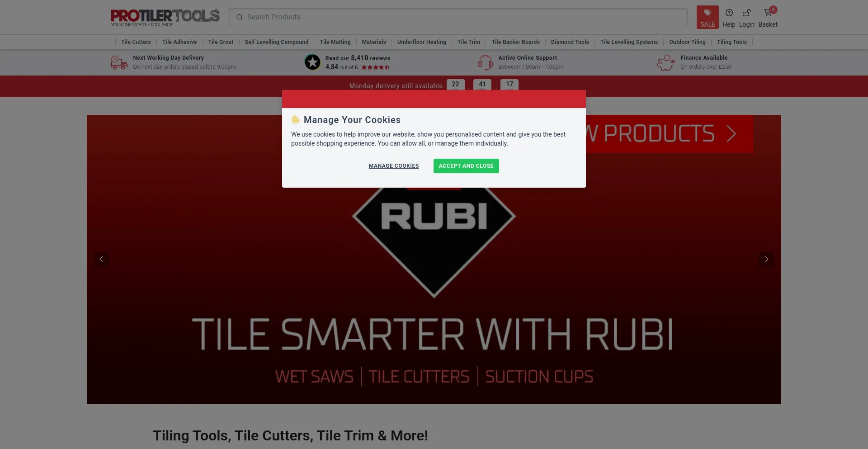Image resolution: width=868 pixels, height=449 pixels.
Task: Click the reviews star badge icon
Action: pos(312,62)
